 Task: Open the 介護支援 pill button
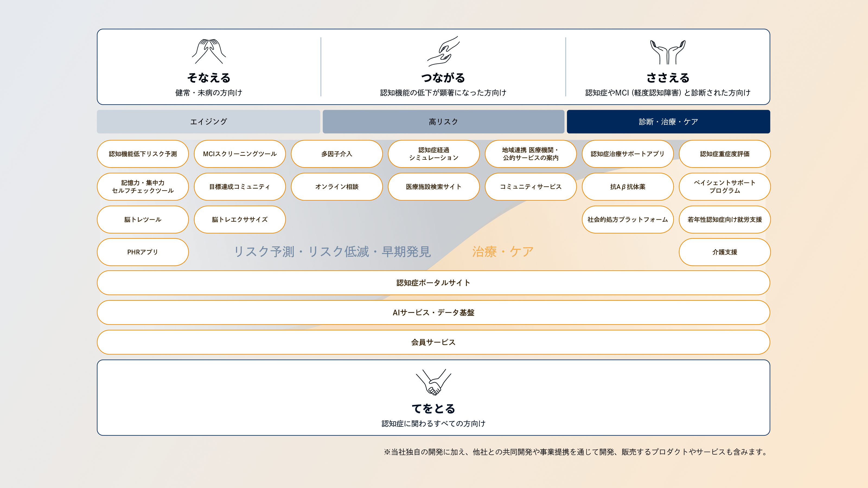pyautogui.click(x=725, y=252)
